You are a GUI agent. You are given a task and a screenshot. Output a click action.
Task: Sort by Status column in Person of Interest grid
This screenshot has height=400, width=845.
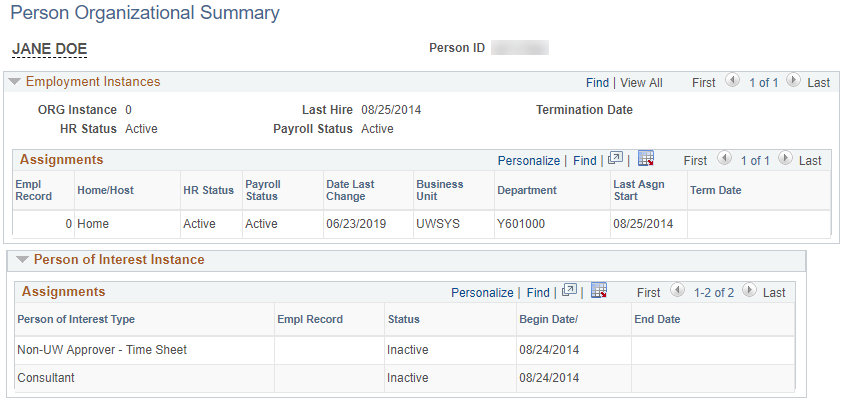pos(404,319)
